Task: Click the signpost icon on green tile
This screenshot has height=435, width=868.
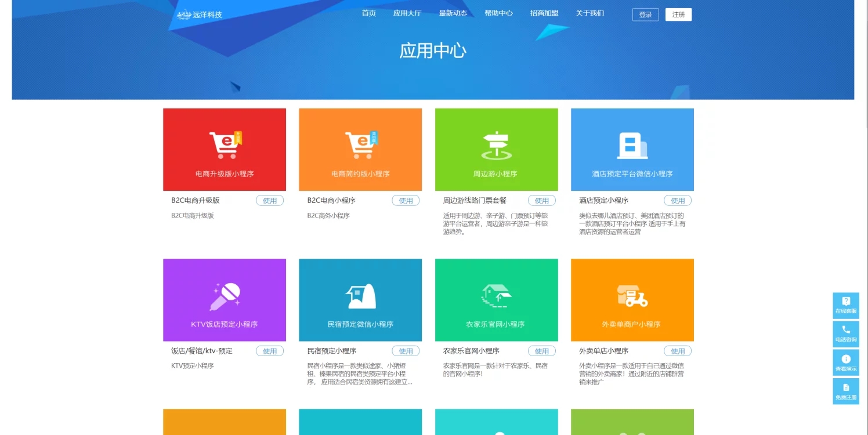Action: coord(496,146)
